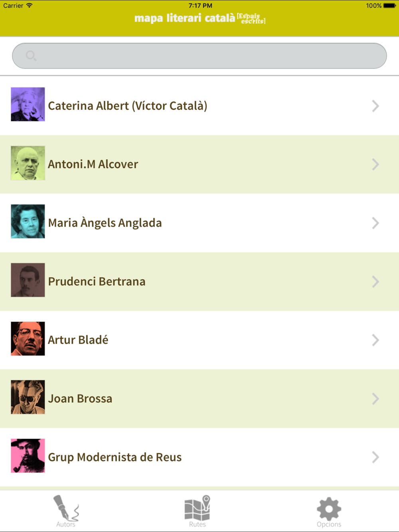Tap Artur Bladé's orange portrait thumbnail
This screenshot has height=532, width=399.
click(28, 339)
